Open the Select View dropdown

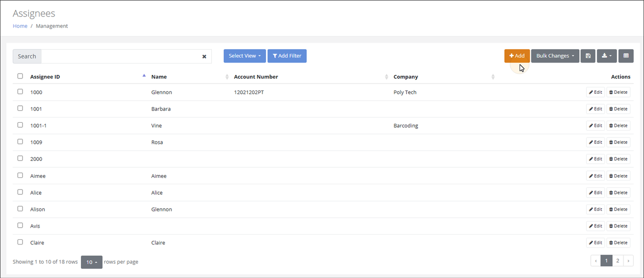click(245, 56)
